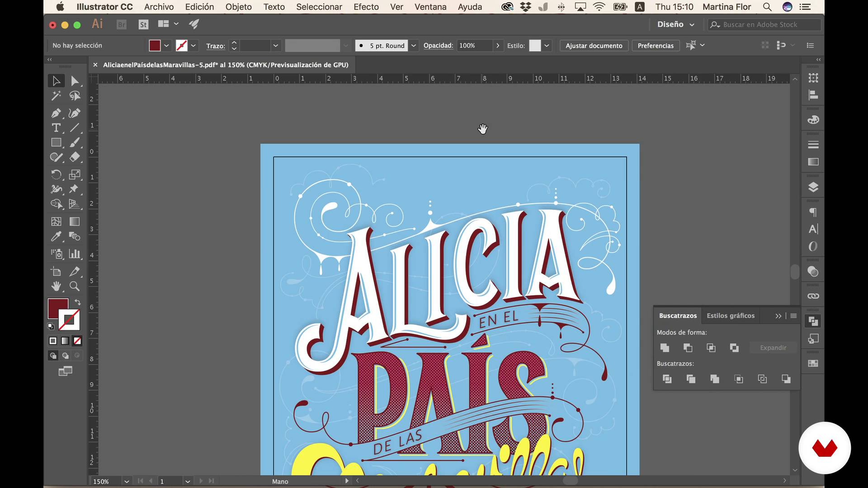
Task: Select the Rectangle tool
Action: coord(56,143)
